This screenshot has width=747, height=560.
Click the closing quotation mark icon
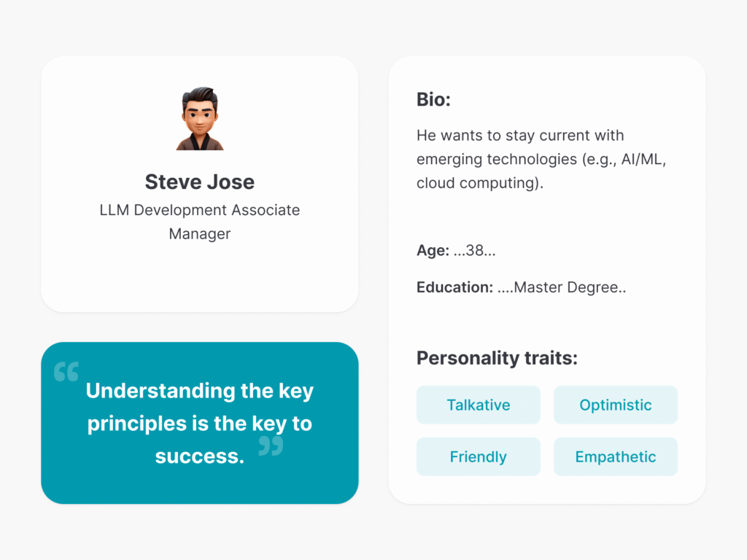coord(271,446)
